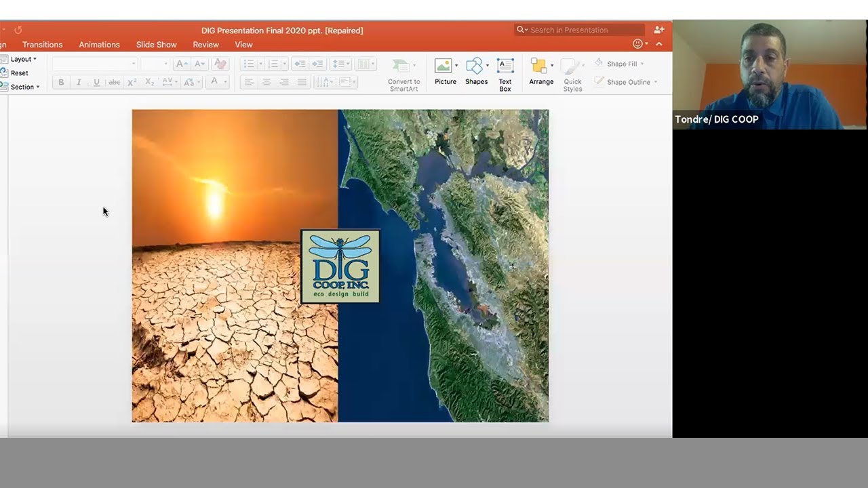Screen dimensions: 868x488
Task: Open the font name dropdown
Action: coord(133,64)
